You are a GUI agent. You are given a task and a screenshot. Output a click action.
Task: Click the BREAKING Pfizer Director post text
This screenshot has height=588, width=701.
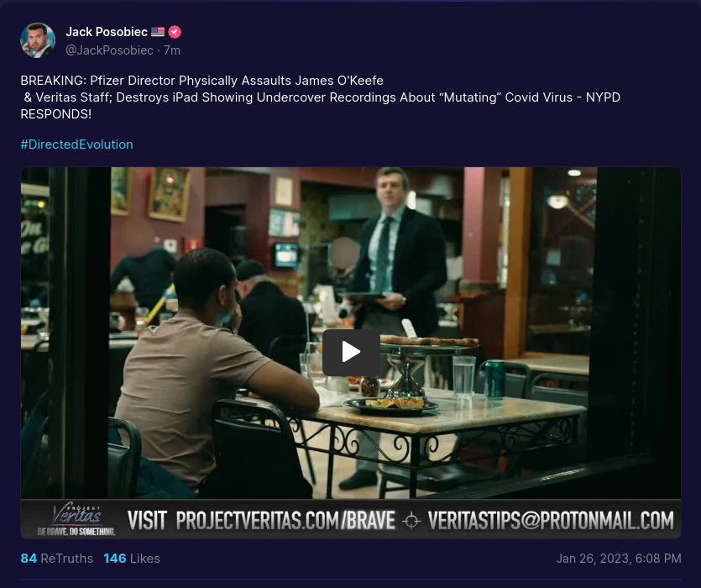coord(201,81)
